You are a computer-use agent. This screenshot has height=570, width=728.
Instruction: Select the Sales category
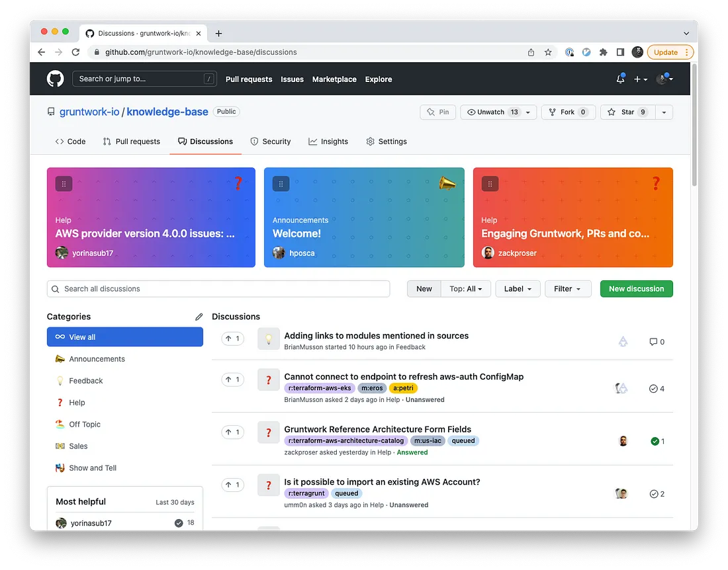(125, 446)
